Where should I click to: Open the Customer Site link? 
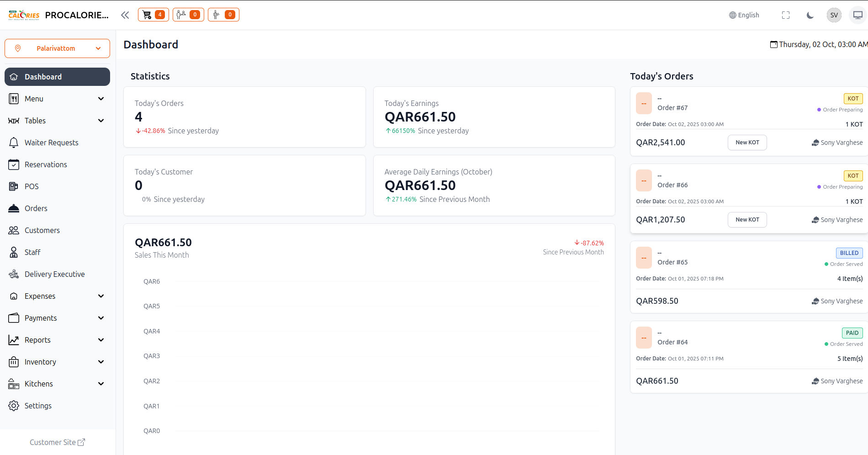tap(57, 442)
